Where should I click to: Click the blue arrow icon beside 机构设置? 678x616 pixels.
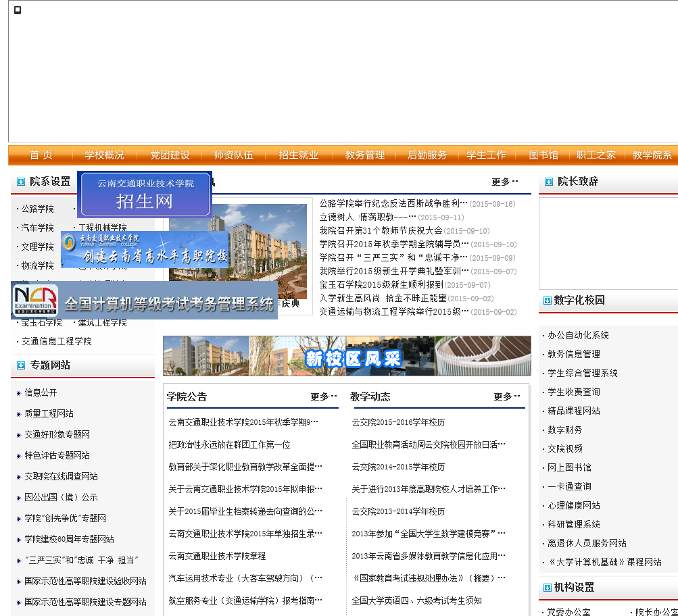(548, 588)
